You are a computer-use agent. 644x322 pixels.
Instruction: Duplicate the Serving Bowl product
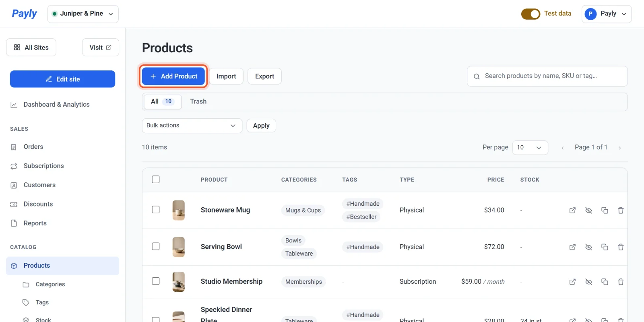[x=605, y=247]
